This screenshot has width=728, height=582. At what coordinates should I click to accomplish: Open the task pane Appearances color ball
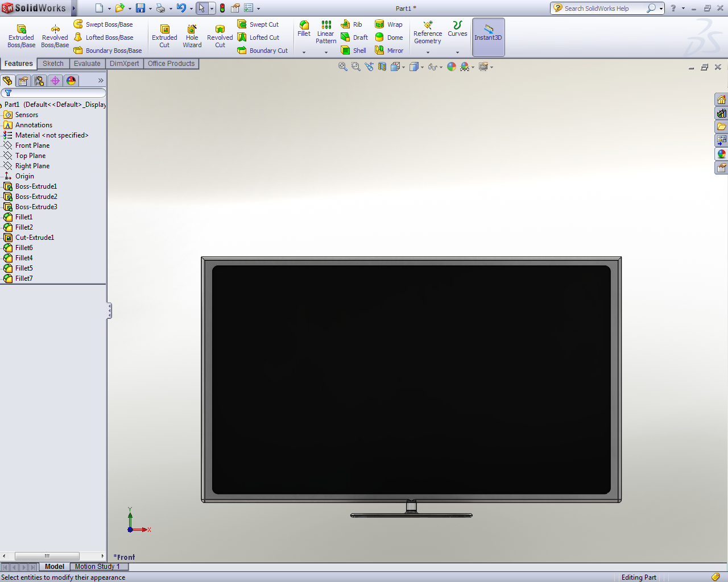pyautogui.click(x=721, y=154)
